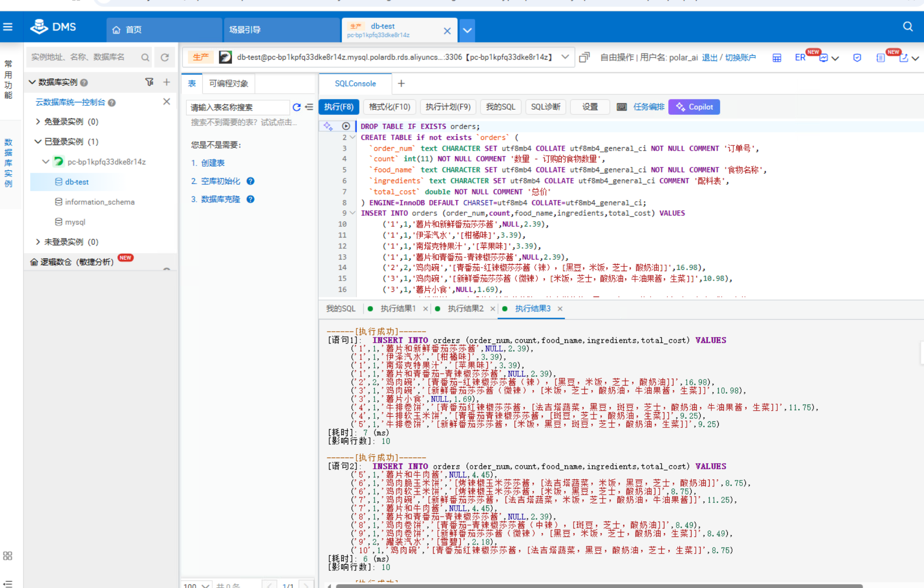This screenshot has width=924, height=588.
Task: Click the search icon in instance search box
Action: coord(145,57)
